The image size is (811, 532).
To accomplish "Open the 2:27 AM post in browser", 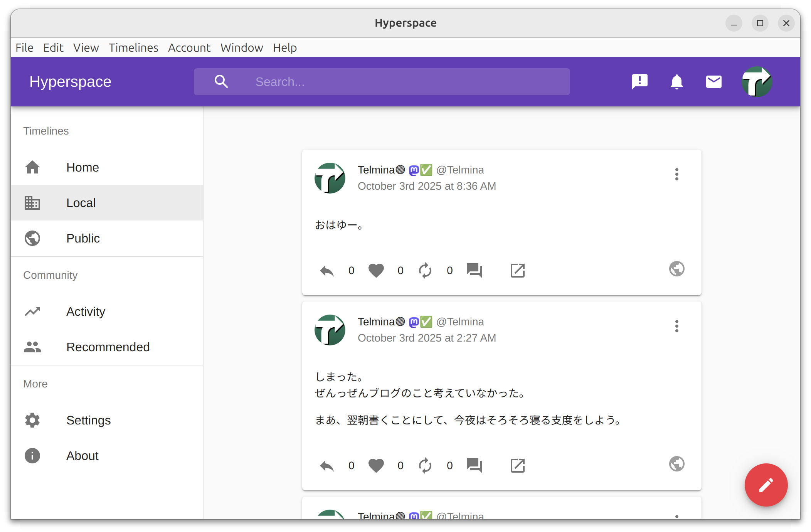I will 517,466.
